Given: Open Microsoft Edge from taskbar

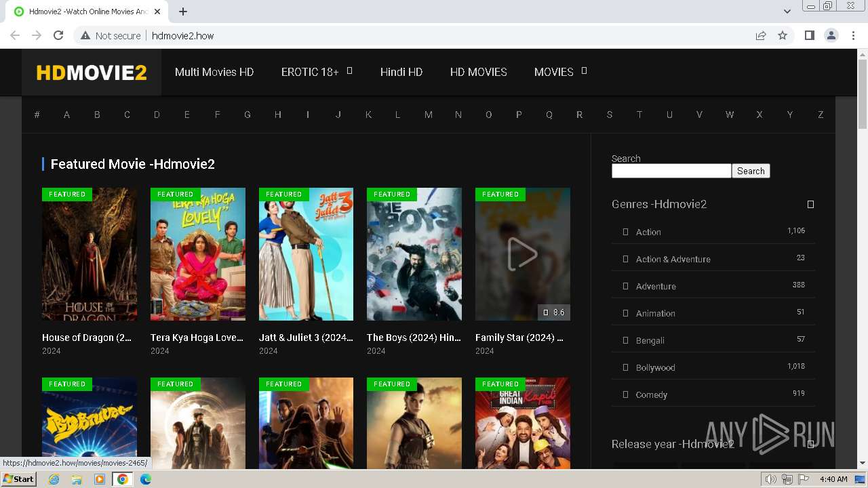Looking at the screenshot, I should [x=145, y=479].
